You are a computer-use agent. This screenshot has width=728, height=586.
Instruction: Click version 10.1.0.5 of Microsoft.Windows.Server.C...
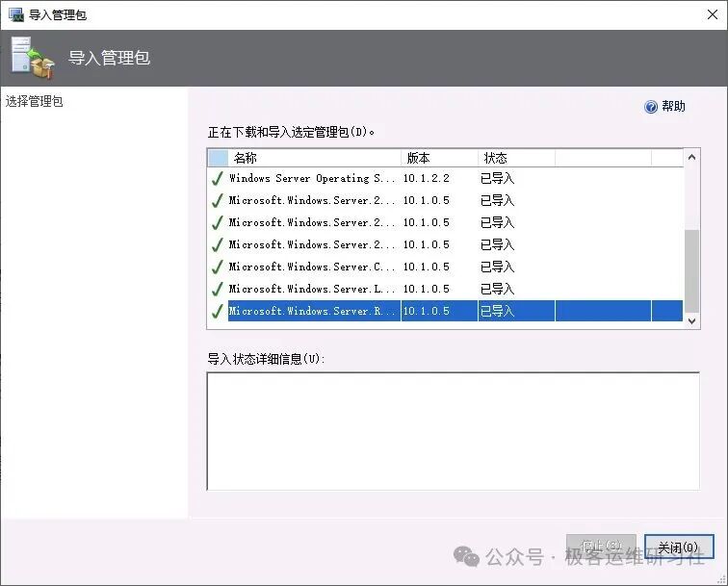pos(427,267)
